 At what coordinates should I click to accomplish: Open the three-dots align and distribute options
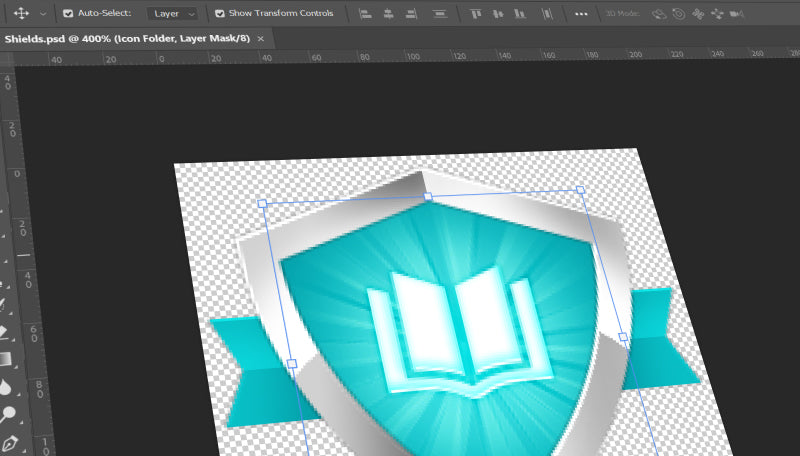[582, 14]
